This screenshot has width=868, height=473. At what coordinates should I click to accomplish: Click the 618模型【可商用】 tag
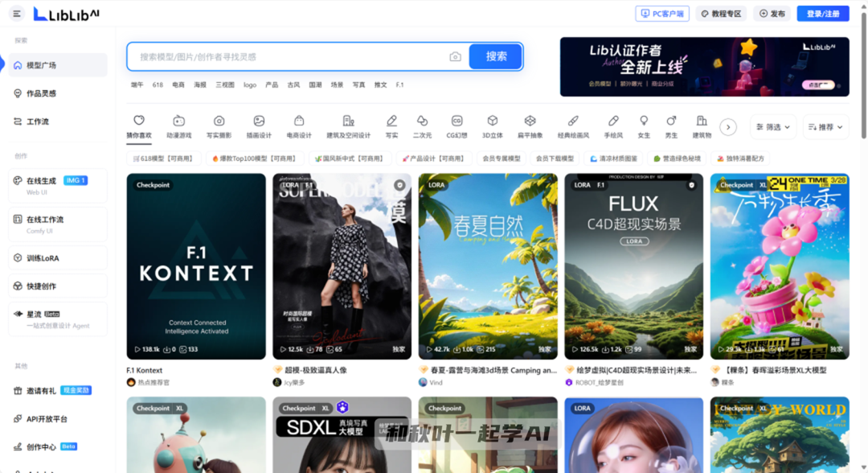click(x=162, y=158)
